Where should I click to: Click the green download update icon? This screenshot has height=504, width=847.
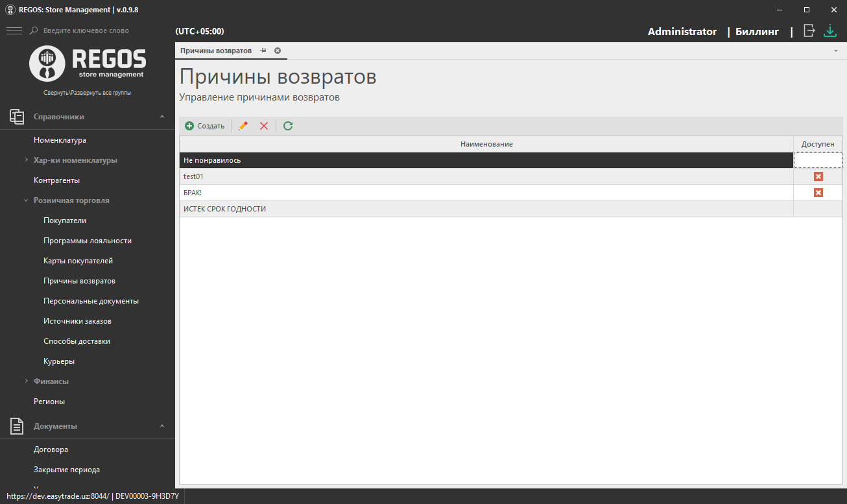(x=830, y=30)
